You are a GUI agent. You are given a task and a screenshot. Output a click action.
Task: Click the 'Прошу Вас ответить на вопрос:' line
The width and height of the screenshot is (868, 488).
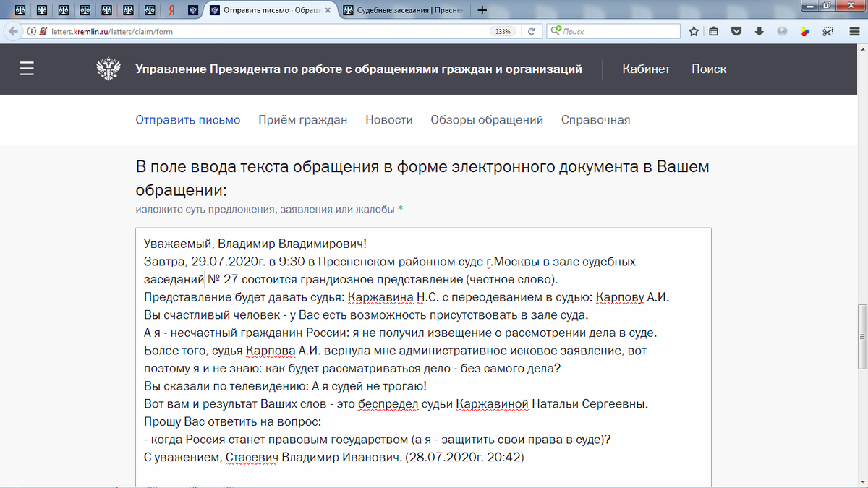pyautogui.click(x=231, y=421)
